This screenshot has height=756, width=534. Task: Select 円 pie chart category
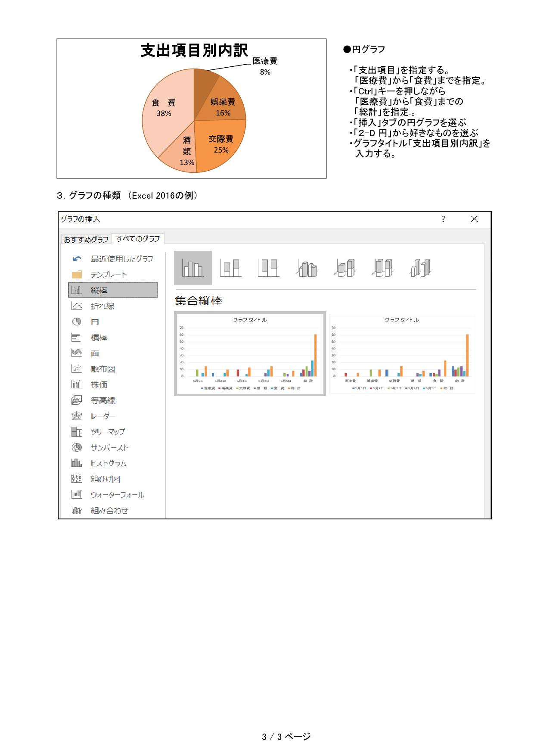click(x=94, y=322)
